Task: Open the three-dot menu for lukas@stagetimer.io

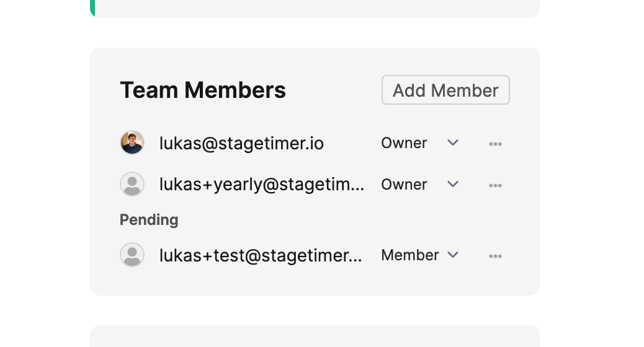Action: (x=495, y=144)
